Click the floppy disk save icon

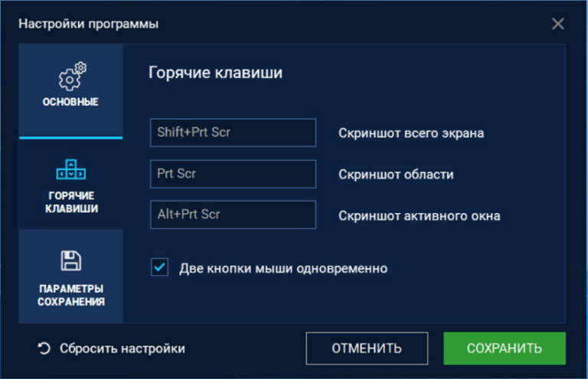pos(71,260)
